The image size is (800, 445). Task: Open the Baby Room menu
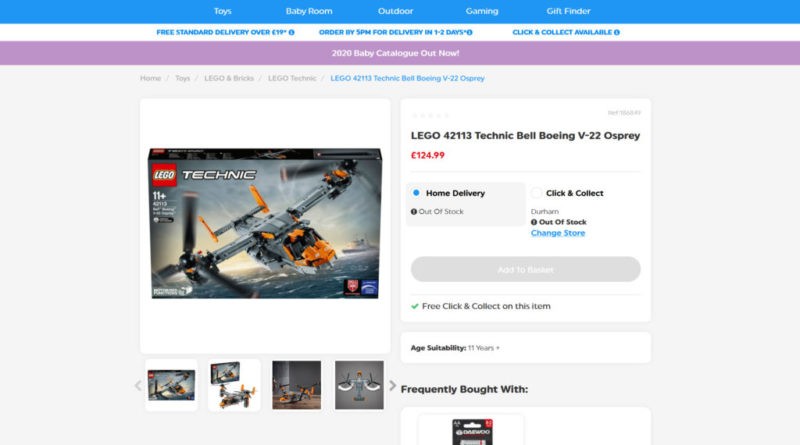[309, 11]
